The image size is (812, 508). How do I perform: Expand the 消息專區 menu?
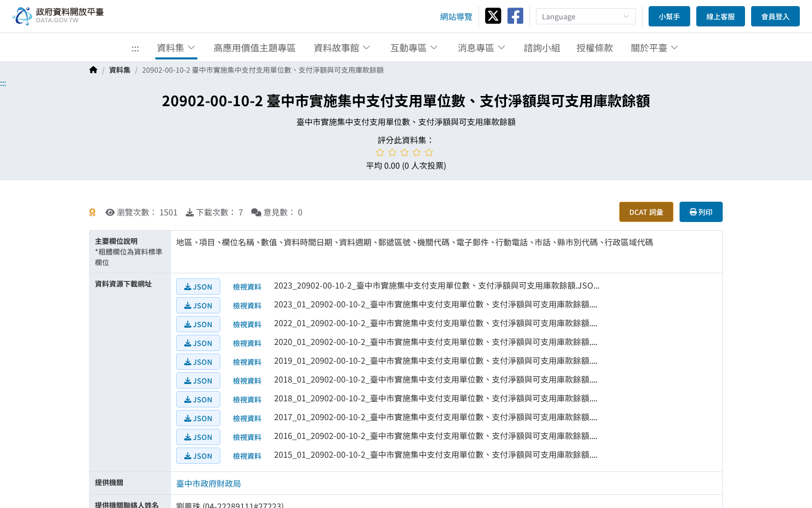[482, 48]
